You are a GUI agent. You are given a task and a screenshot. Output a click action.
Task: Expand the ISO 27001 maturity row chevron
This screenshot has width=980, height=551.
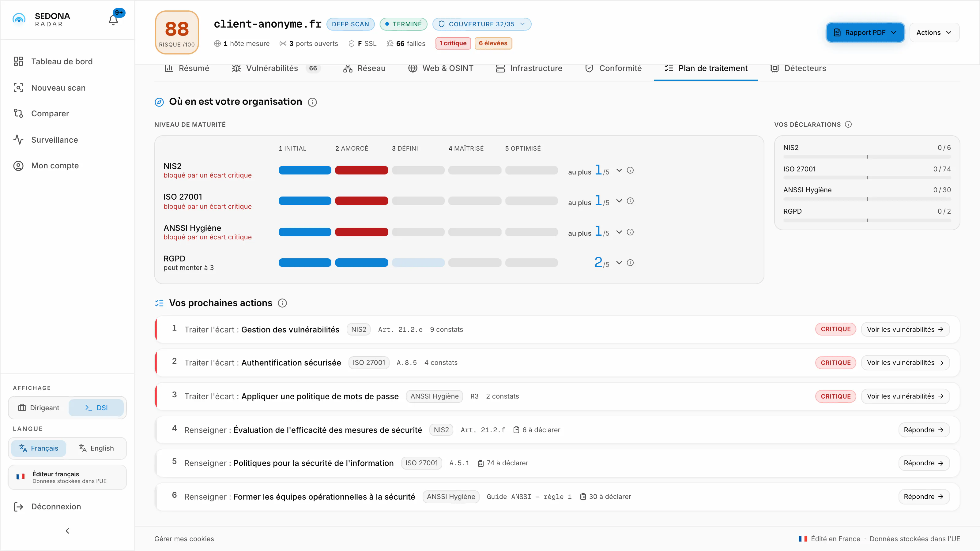point(619,201)
